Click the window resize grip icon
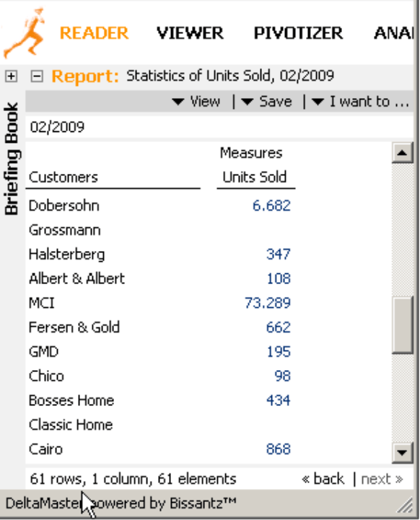Image resolution: width=420 pixels, height=520 pixels. click(405, 506)
